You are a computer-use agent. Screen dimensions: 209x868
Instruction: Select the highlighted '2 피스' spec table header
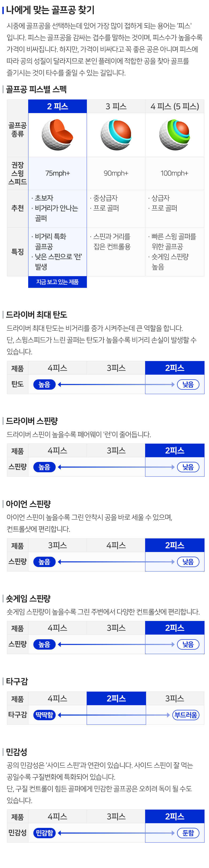click(57, 107)
